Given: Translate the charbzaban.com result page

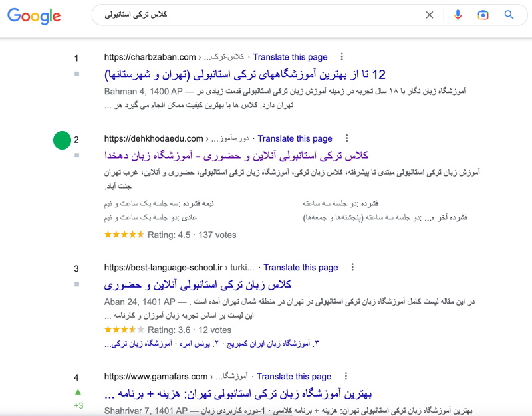Looking at the screenshot, I should coord(290,57).
